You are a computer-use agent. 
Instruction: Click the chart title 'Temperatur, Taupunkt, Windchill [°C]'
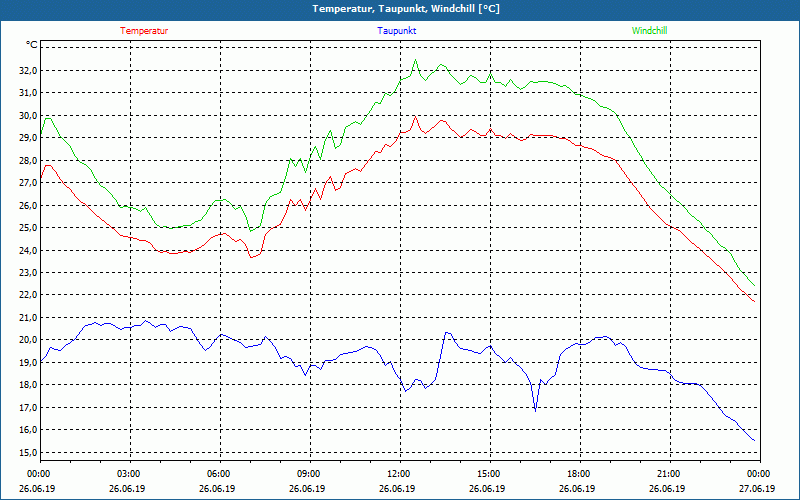coord(406,9)
